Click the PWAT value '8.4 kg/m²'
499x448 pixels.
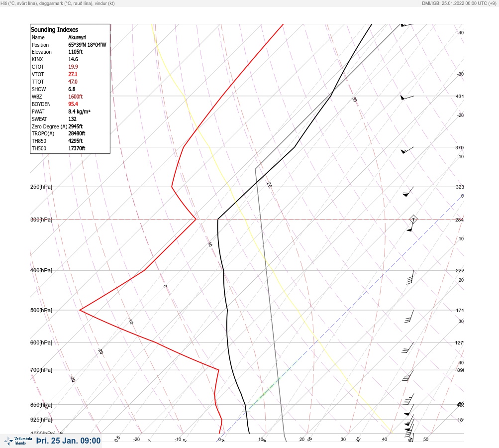79,112
